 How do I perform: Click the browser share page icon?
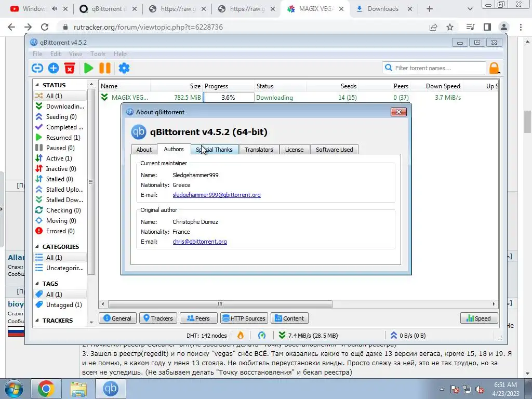tap(433, 27)
